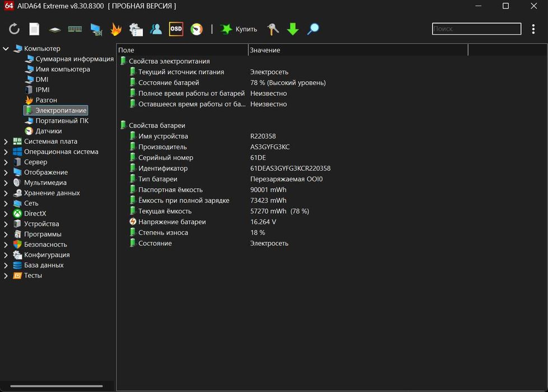
Task: Click the Значение column header
Action: pyautogui.click(x=358, y=50)
